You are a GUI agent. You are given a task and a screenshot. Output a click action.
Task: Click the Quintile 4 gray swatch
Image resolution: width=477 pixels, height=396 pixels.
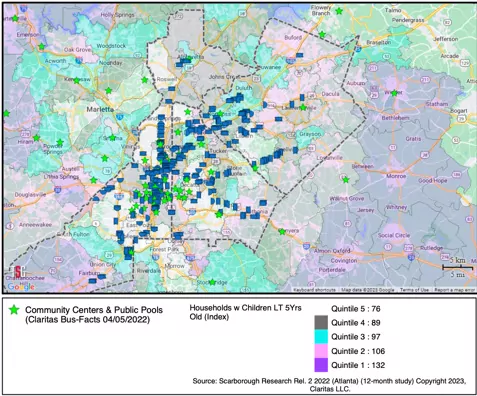pyautogui.click(x=321, y=322)
